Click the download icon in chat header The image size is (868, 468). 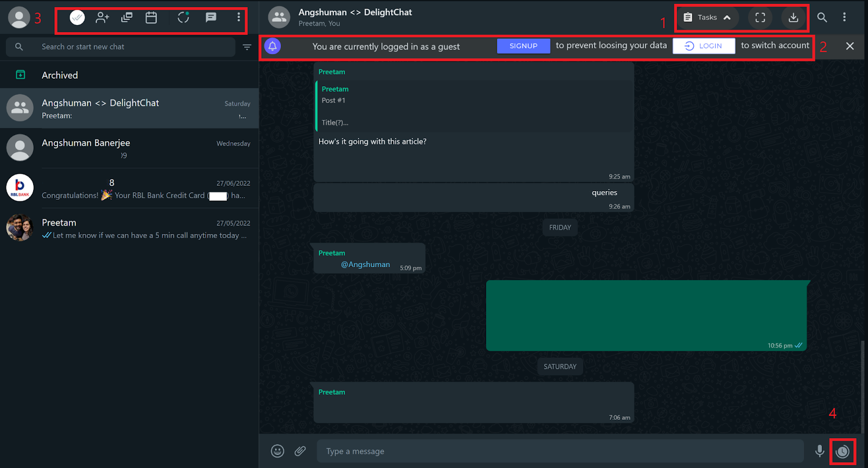pos(793,17)
